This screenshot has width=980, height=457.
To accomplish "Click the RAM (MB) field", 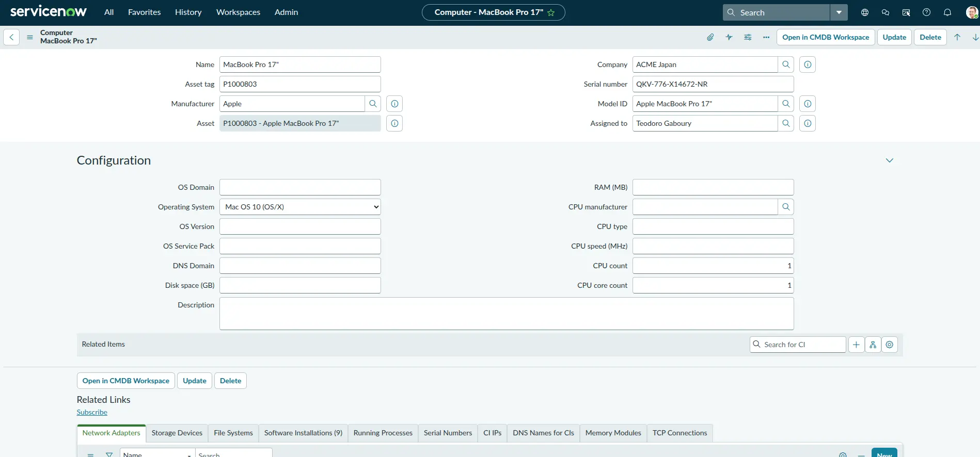I will [713, 187].
